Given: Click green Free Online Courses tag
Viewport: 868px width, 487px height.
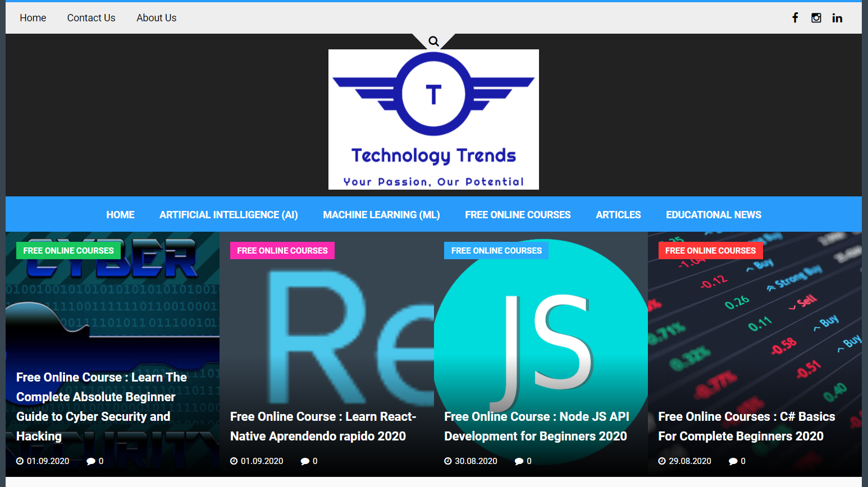Looking at the screenshot, I should 68,251.
